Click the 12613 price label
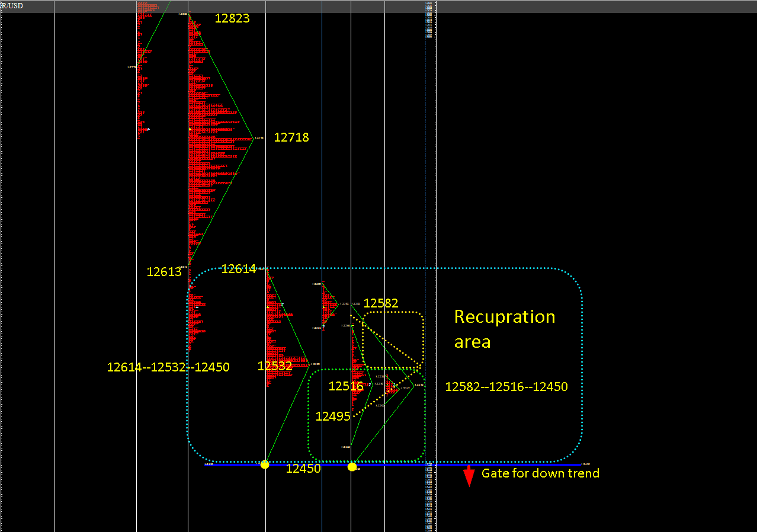757x532 pixels. pyautogui.click(x=164, y=272)
